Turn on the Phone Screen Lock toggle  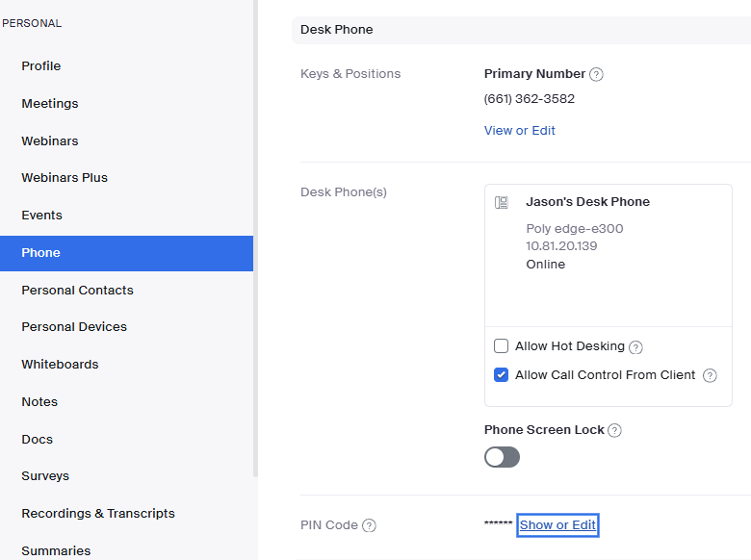[502, 457]
